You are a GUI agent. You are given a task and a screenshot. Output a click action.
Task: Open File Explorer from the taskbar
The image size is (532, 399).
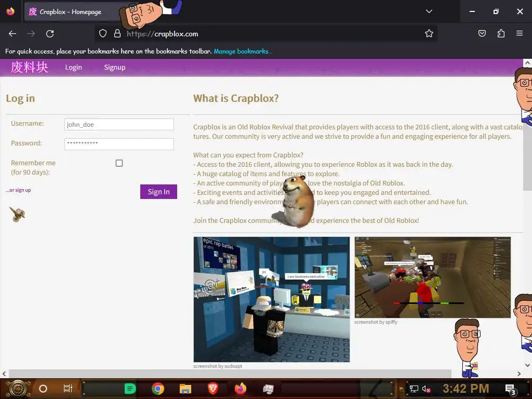tap(185, 389)
